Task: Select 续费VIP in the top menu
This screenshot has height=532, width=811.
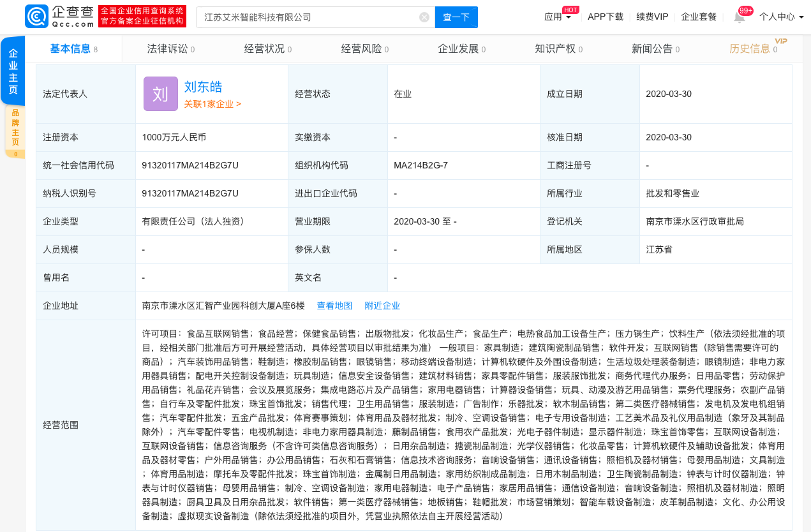Action: point(651,17)
